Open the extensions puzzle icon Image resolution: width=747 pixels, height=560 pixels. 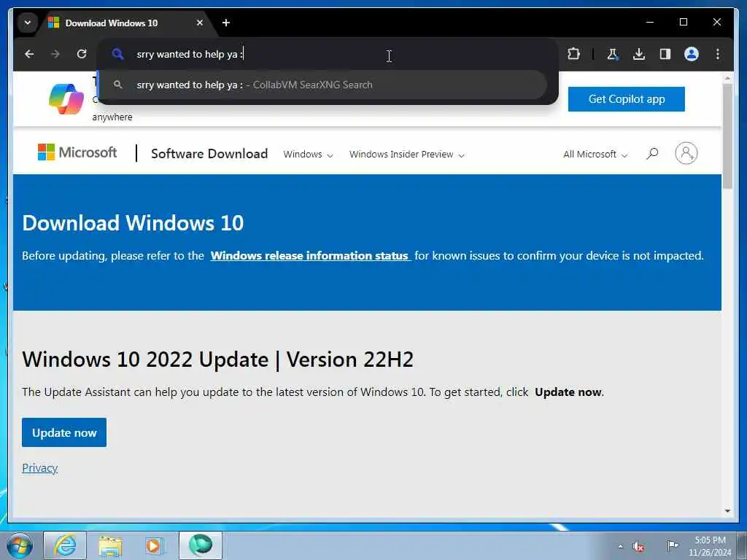click(573, 54)
